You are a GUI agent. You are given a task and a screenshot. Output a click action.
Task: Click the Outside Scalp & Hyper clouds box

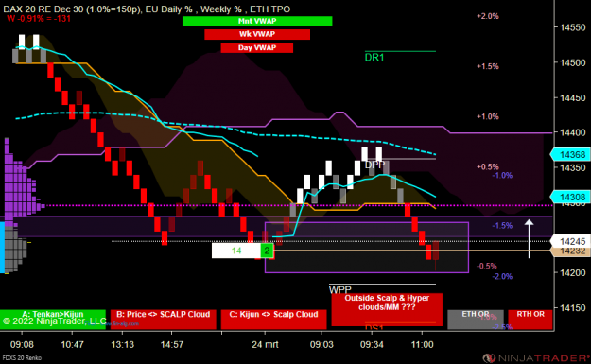click(x=387, y=309)
